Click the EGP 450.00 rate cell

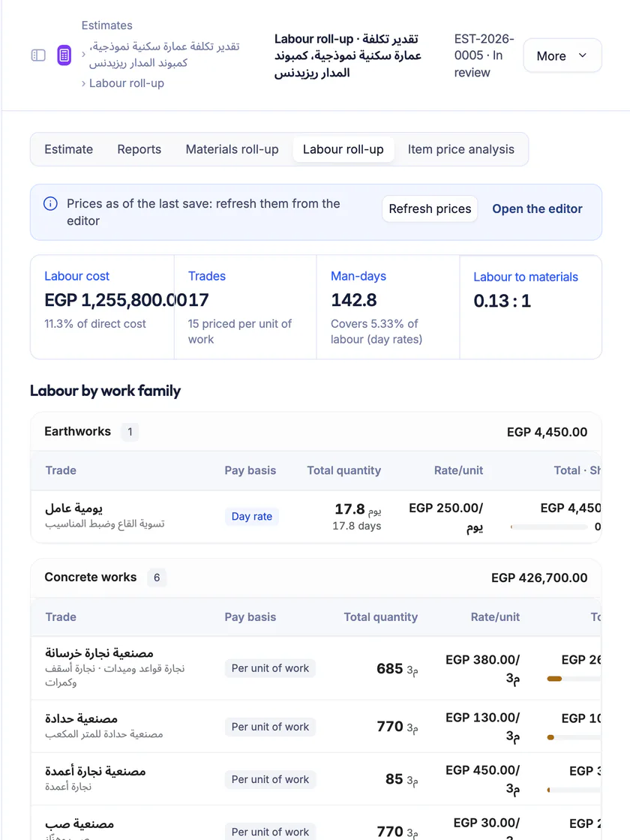pos(483,779)
